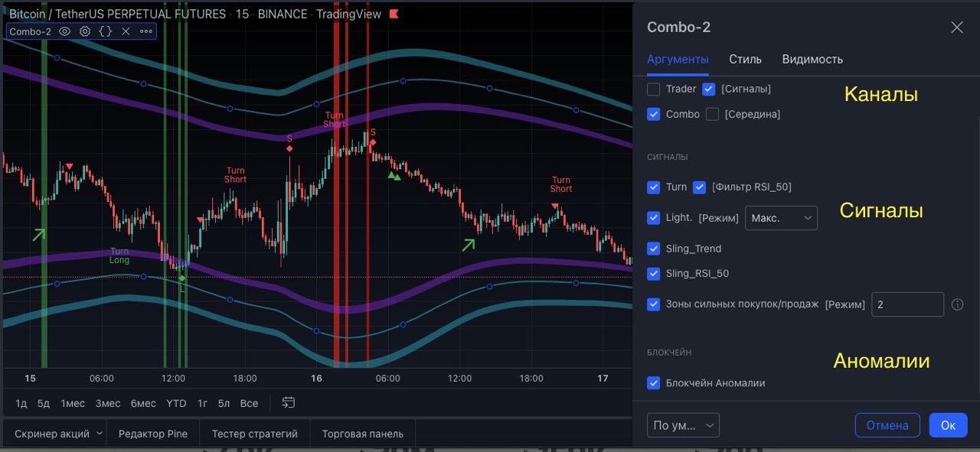
Task: Select the 6мес time range
Action: (143, 403)
